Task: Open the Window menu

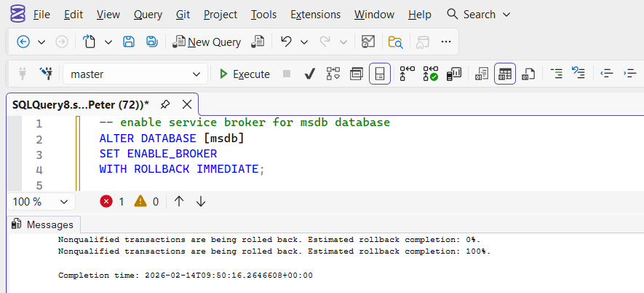Action: pos(374,15)
